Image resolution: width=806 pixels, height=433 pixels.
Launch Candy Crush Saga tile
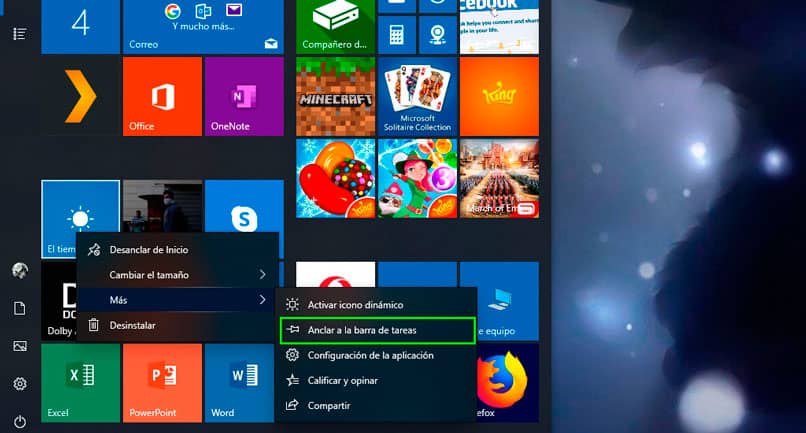(x=336, y=178)
